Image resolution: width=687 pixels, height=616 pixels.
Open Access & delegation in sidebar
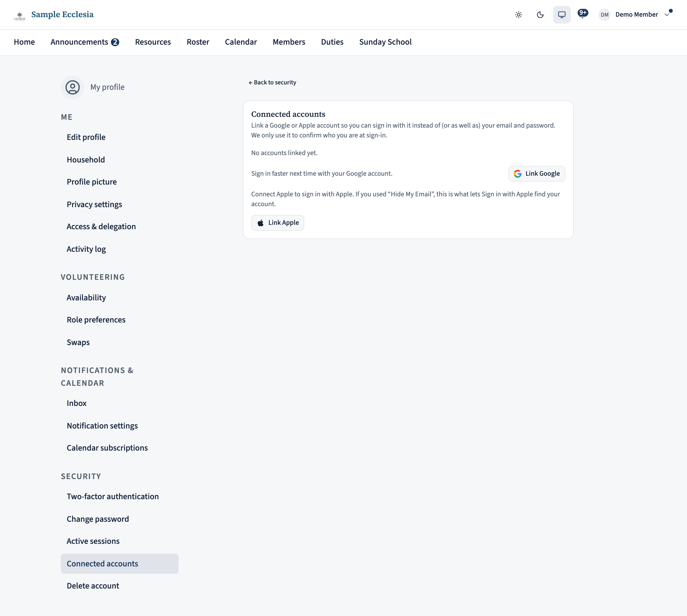119,227
